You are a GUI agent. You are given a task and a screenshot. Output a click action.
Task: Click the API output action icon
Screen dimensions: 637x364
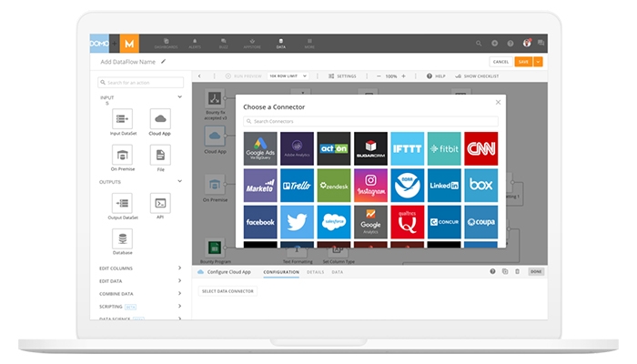pos(160,203)
